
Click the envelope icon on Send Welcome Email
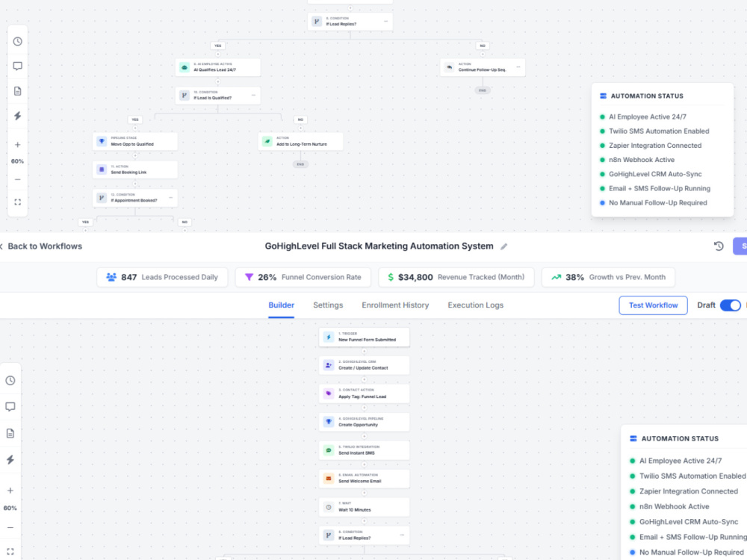pyautogui.click(x=328, y=478)
